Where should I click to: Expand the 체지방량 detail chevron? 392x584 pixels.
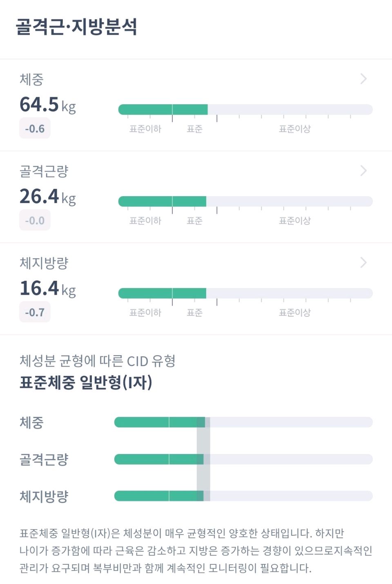coord(363,263)
